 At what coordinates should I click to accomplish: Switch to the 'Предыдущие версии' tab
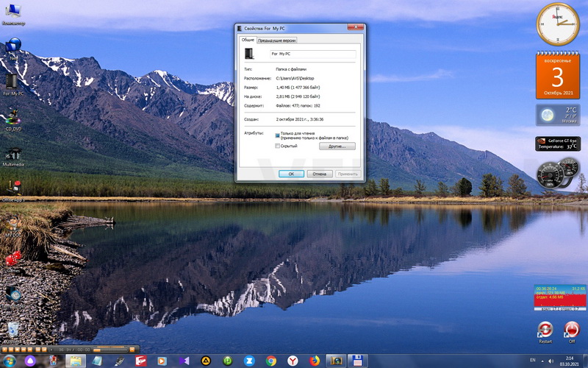pyautogui.click(x=276, y=40)
